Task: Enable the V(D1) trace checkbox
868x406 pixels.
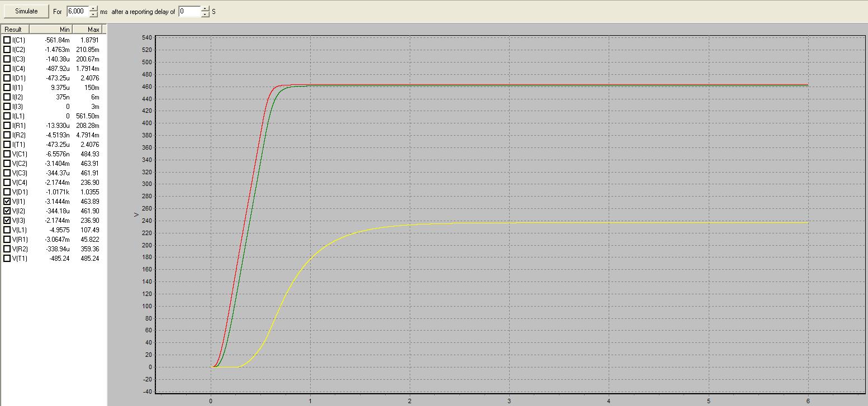Action: point(7,192)
